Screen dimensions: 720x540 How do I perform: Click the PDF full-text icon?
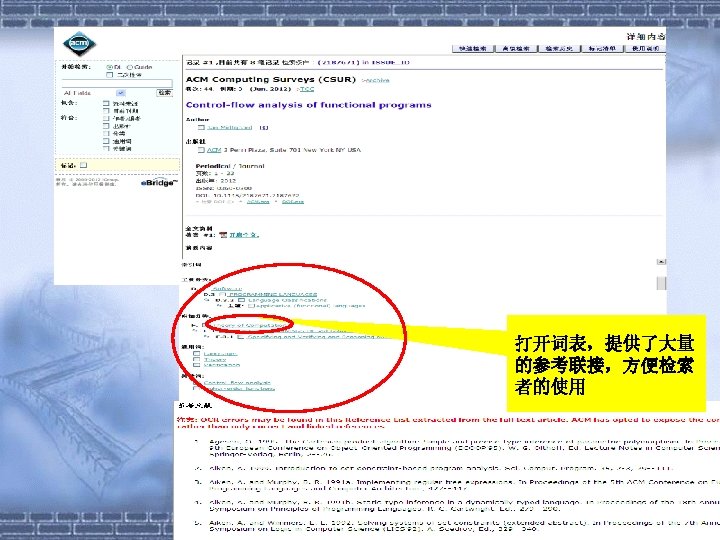223,235
